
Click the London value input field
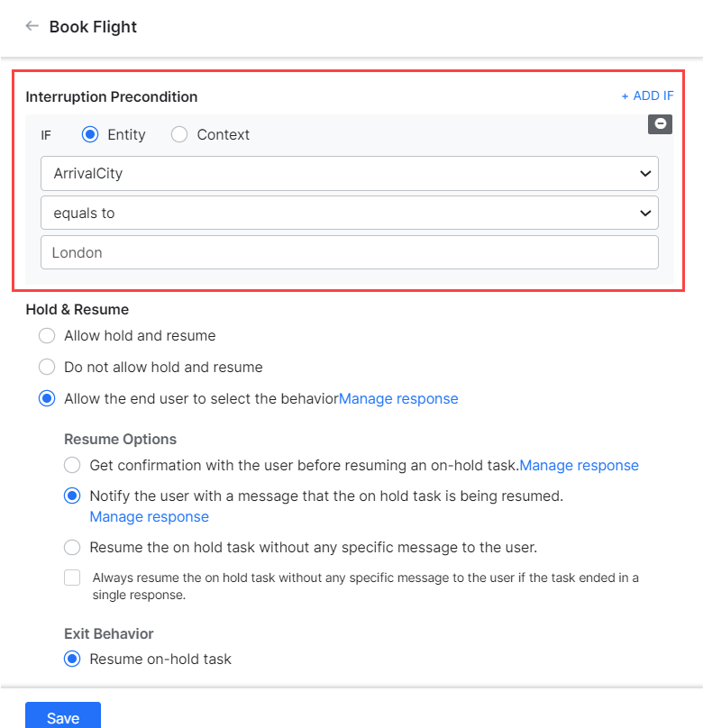click(350, 252)
